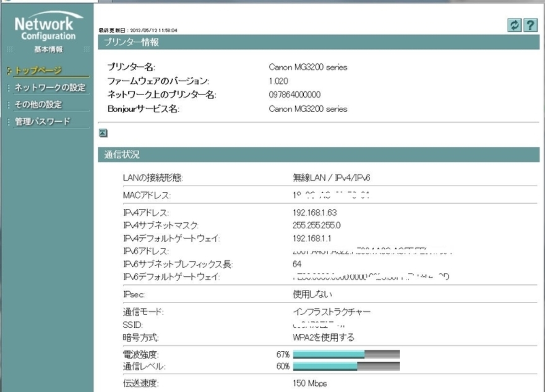Open トップページ in the sidebar

[x=38, y=71]
